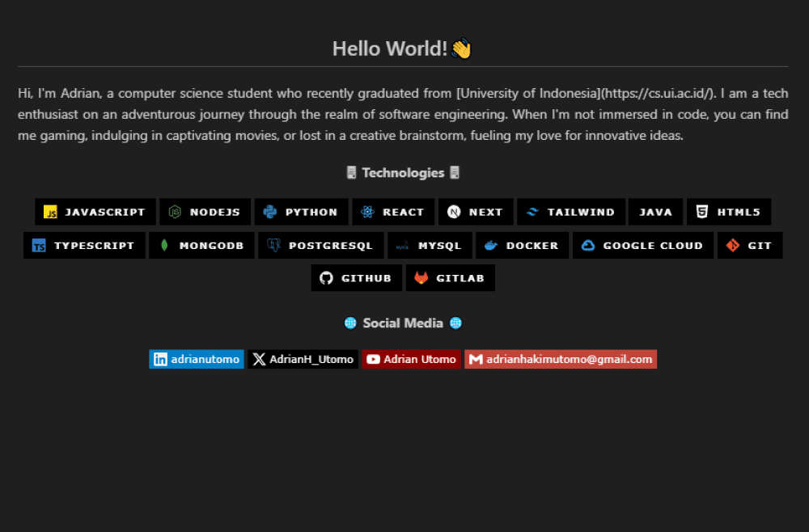Click the JavaScript logo icon
This screenshot has width=809, height=532.
pyautogui.click(x=50, y=213)
